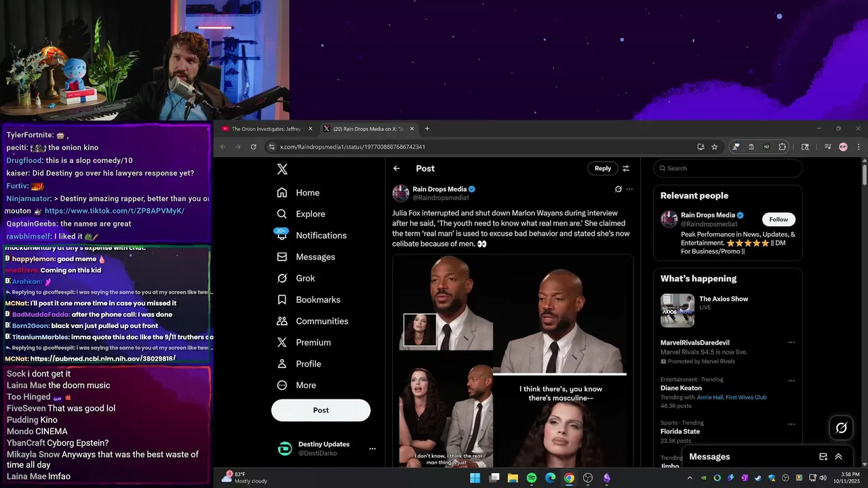The width and height of the screenshot is (868, 488).
Task: Click the X search field
Action: click(728, 168)
